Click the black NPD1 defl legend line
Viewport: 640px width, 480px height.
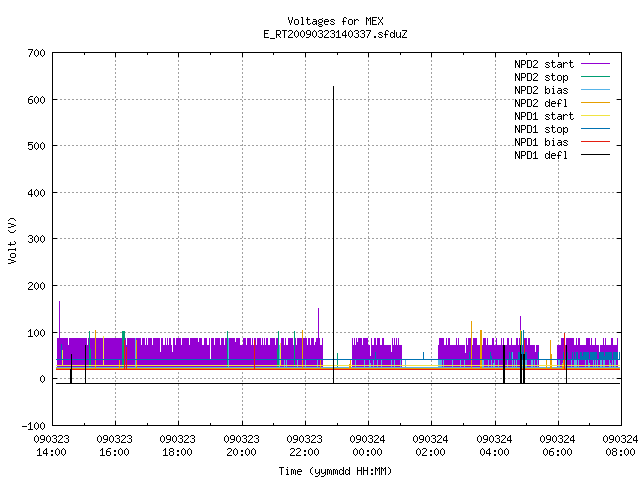(x=596, y=155)
